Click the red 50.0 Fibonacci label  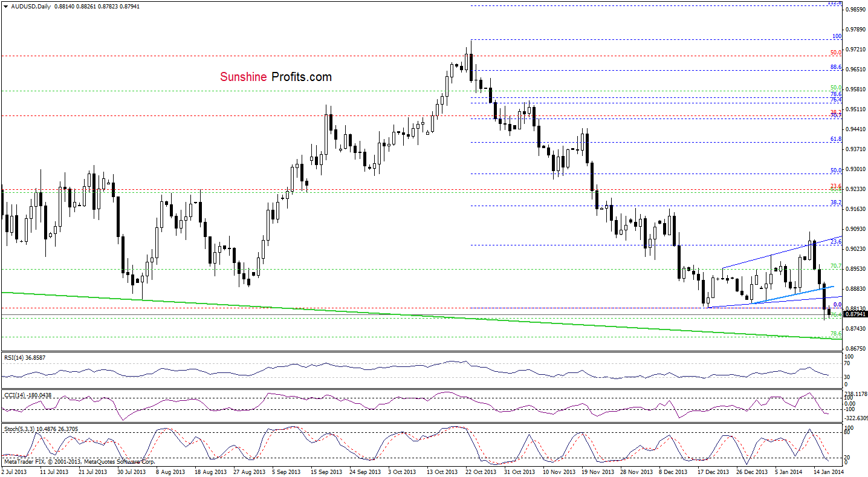click(x=836, y=53)
